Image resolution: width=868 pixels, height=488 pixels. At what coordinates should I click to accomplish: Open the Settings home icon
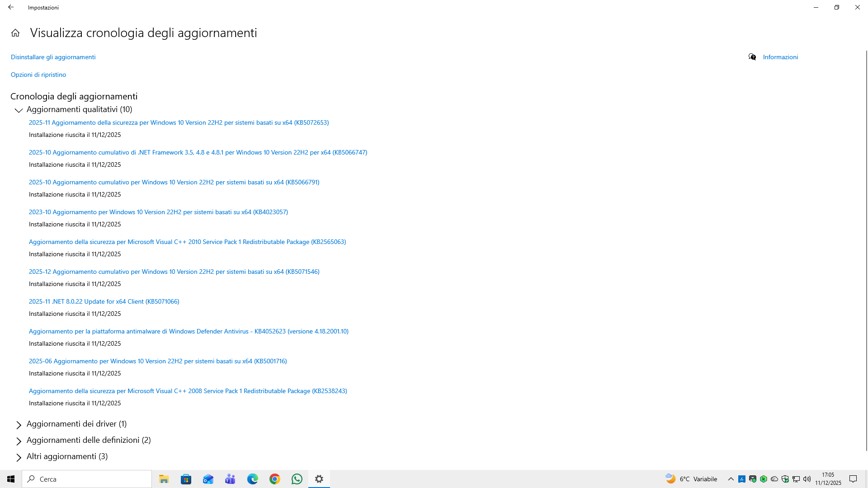(15, 33)
